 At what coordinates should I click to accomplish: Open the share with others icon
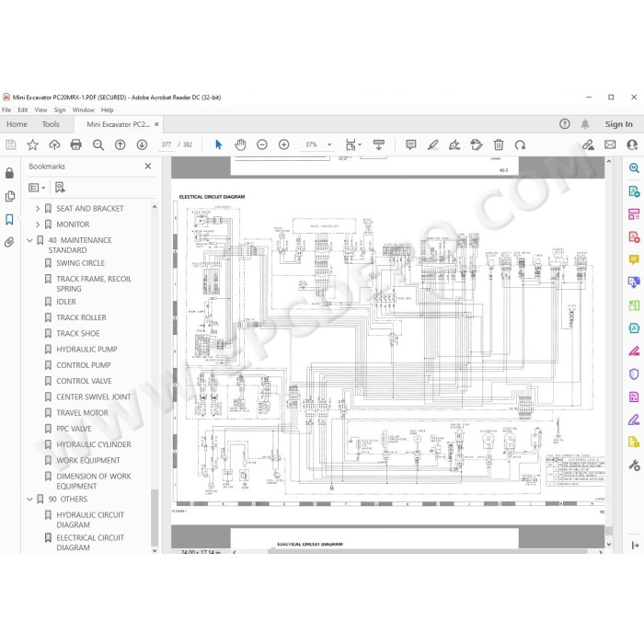pos(632,144)
